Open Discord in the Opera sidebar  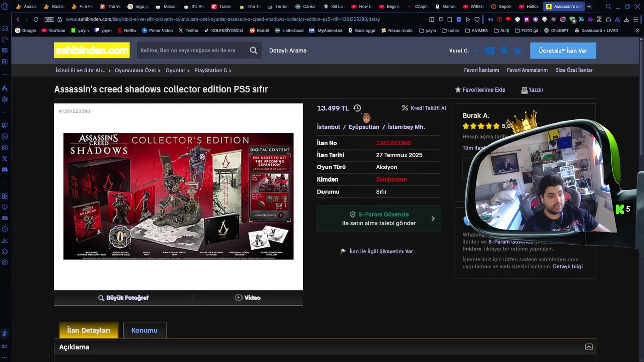5,169
